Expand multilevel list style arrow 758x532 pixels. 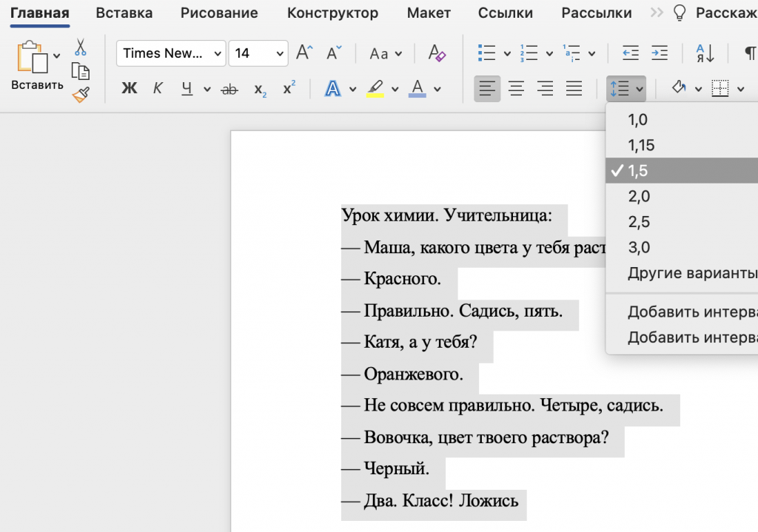(x=592, y=53)
